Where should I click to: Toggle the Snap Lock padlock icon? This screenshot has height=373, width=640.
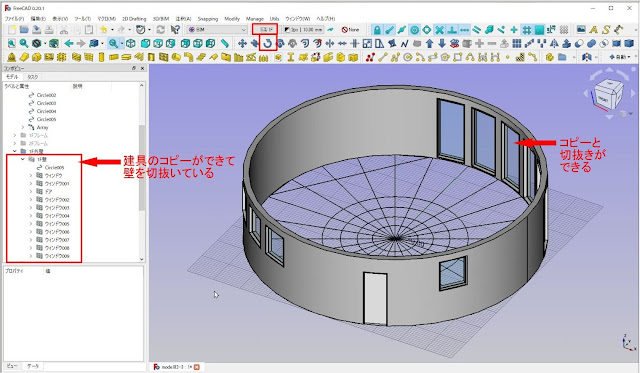click(377, 29)
